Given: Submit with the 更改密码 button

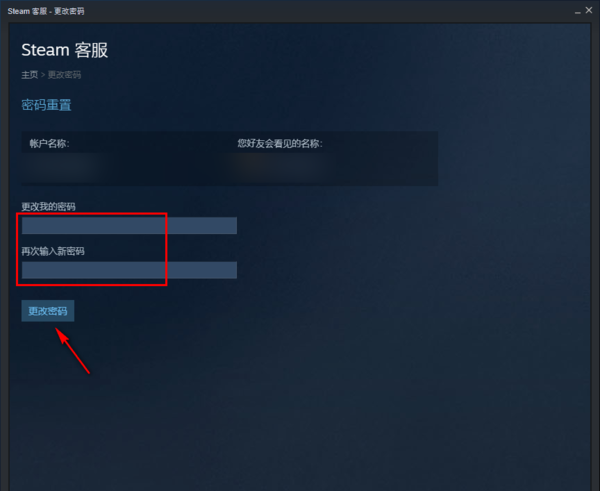Looking at the screenshot, I should [x=48, y=311].
